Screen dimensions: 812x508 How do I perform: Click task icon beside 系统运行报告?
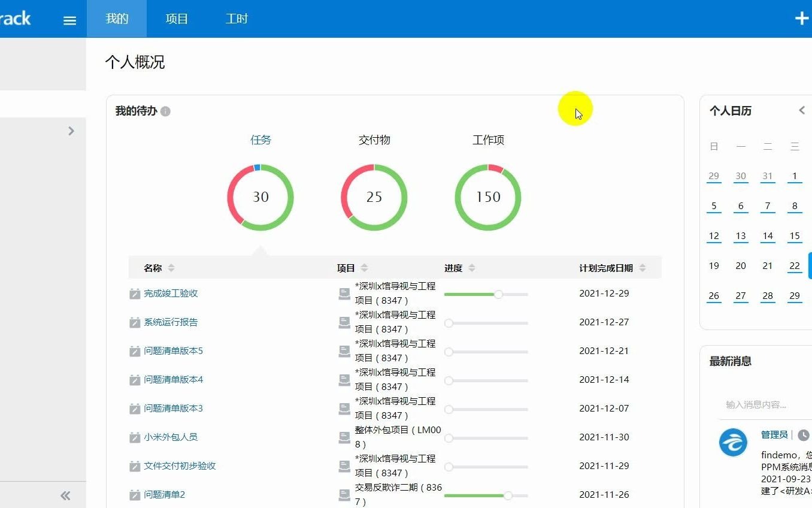click(x=135, y=322)
